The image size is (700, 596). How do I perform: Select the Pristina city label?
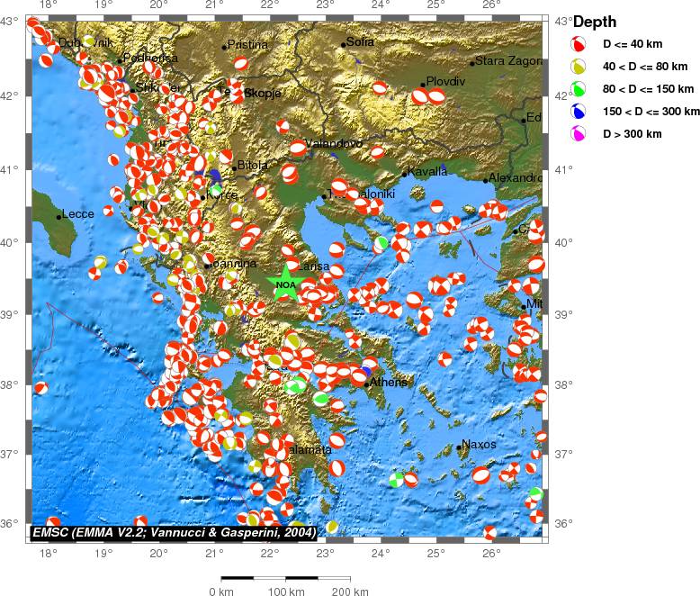pos(248,44)
